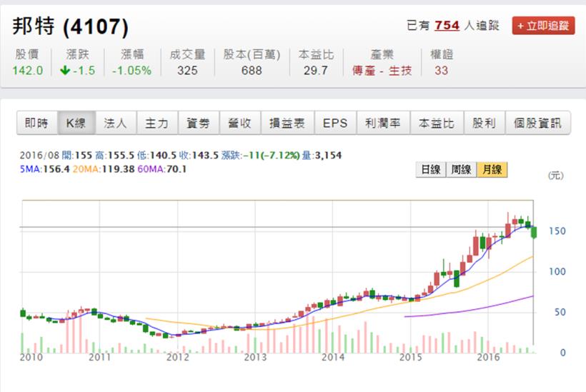
Task: Click the 立即追蹤 follow button
Action: [x=543, y=26]
